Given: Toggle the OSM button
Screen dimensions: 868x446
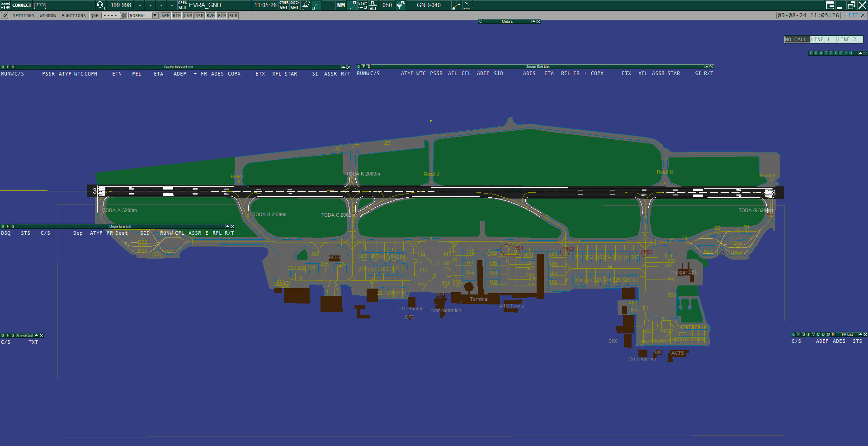Looking at the screenshot, I should pyautogui.click(x=199, y=15).
